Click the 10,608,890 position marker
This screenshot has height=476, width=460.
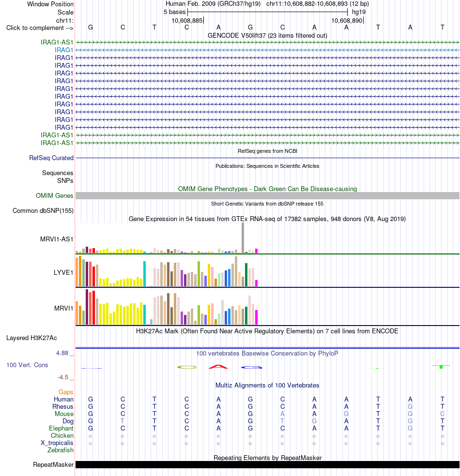click(x=347, y=21)
